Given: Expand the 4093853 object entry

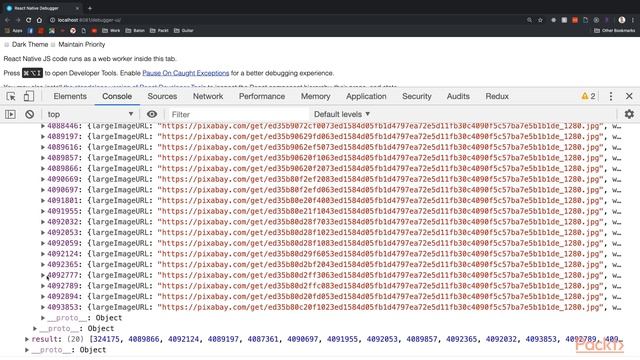Looking at the screenshot, I should pos(43,307).
